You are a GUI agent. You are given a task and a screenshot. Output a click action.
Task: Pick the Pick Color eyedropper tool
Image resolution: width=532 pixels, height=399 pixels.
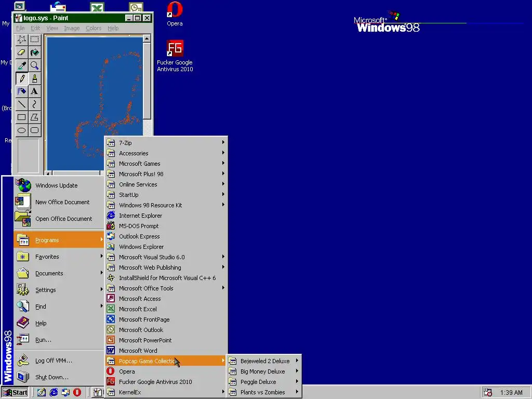coord(22,65)
